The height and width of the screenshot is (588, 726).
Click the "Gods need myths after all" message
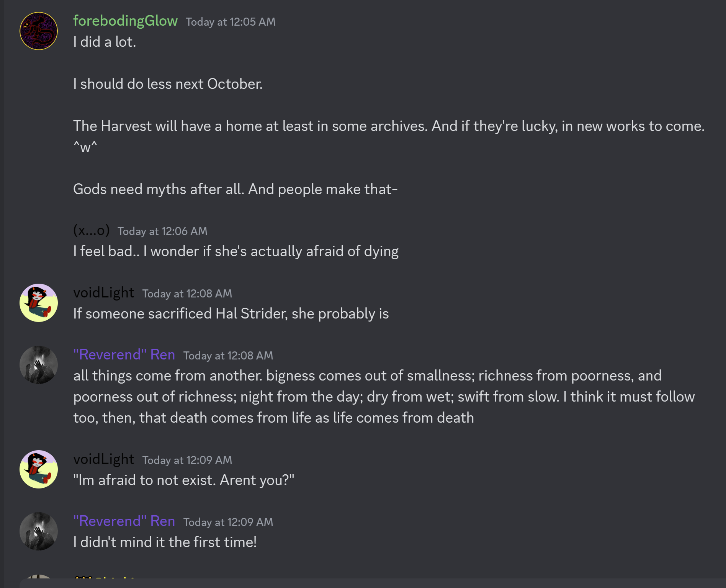pyautogui.click(x=235, y=189)
